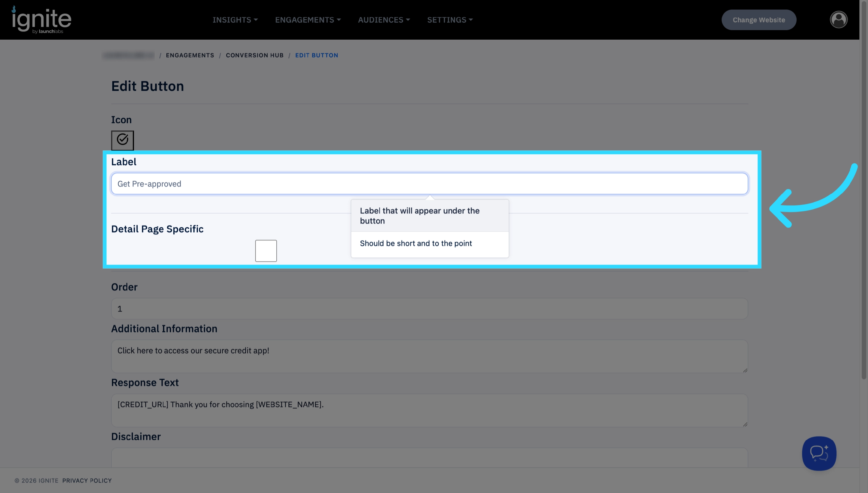This screenshot has height=493, width=868.
Task: Click the page vertical scrollbar
Action: 864,190
